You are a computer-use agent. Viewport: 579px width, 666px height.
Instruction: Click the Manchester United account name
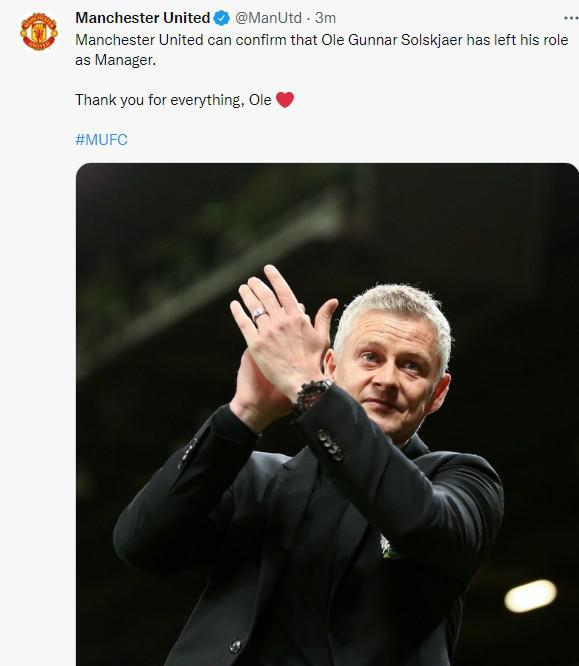(143, 18)
